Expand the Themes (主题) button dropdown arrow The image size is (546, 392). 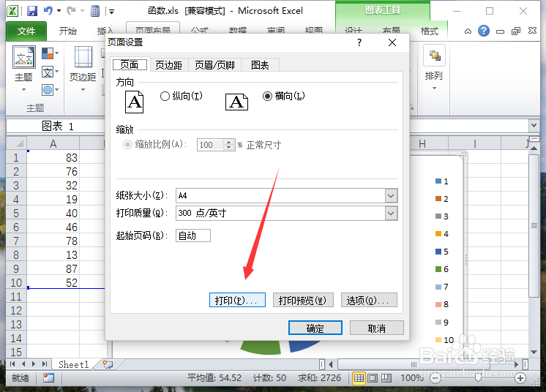click(x=23, y=90)
